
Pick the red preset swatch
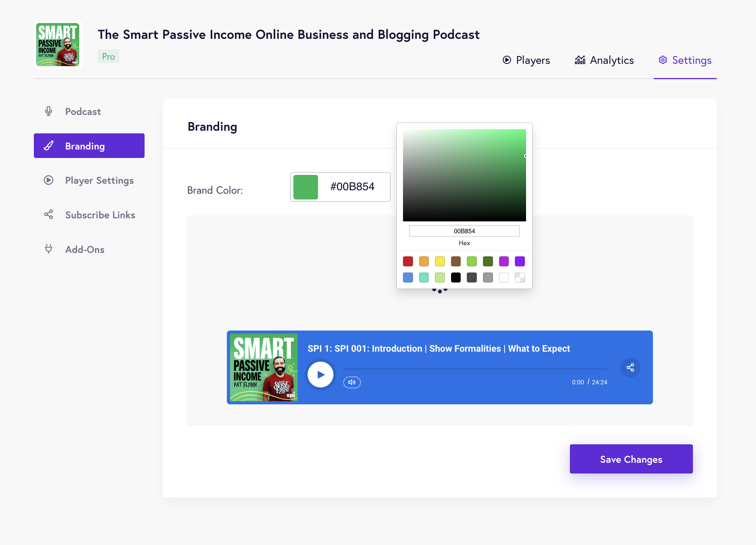408,261
